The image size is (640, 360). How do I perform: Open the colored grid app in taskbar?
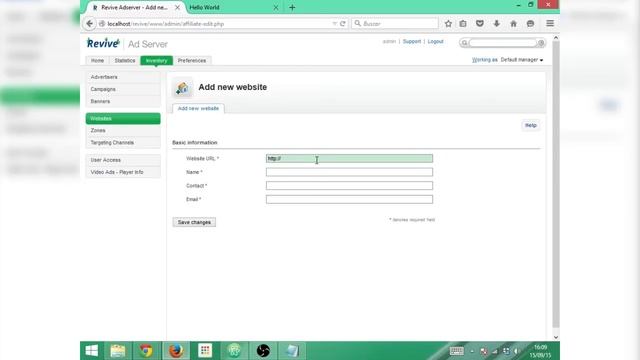[205, 351]
